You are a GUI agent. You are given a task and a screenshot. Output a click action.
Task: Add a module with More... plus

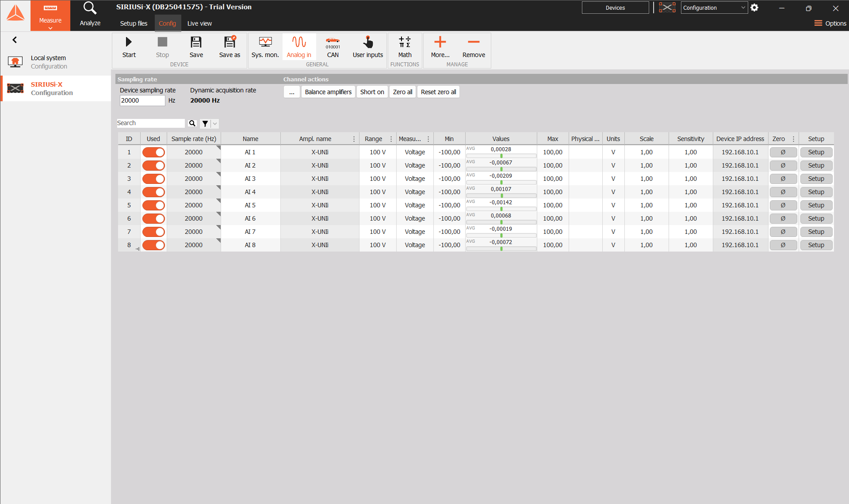pyautogui.click(x=440, y=42)
